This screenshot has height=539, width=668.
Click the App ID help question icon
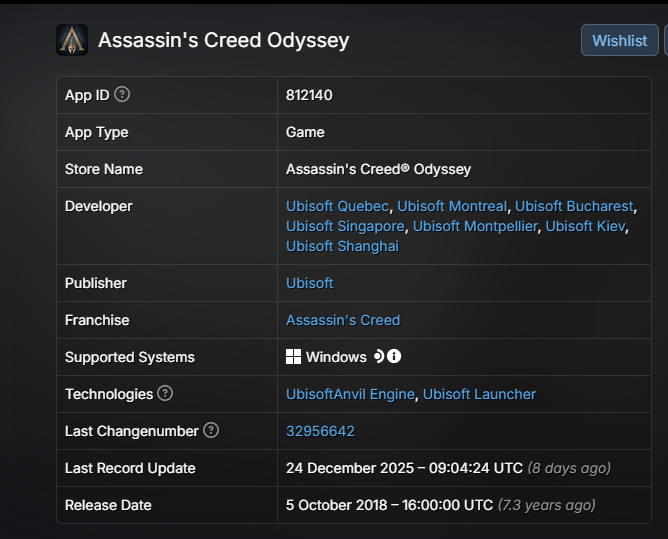122,95
